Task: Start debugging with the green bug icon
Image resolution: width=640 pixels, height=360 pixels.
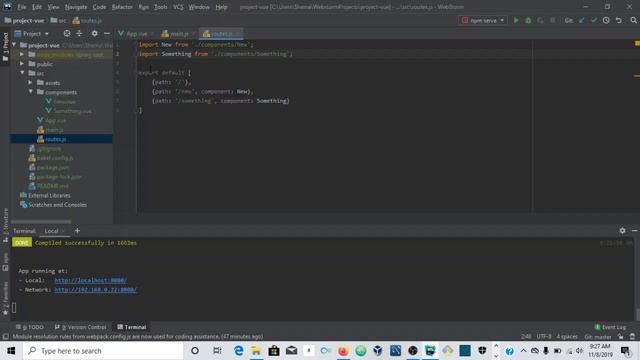Action: 528,20
